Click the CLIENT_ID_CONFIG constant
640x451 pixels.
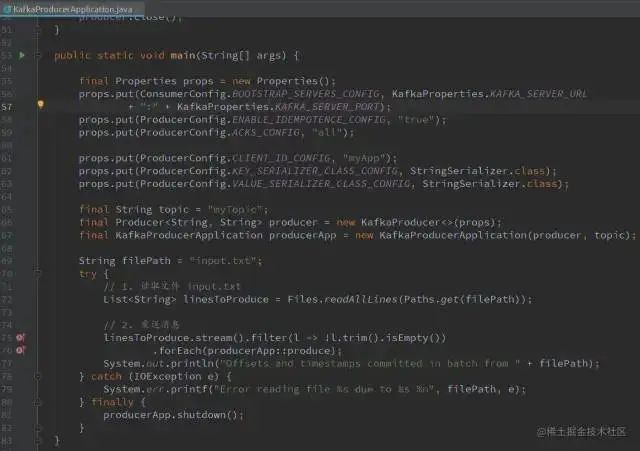281,158
